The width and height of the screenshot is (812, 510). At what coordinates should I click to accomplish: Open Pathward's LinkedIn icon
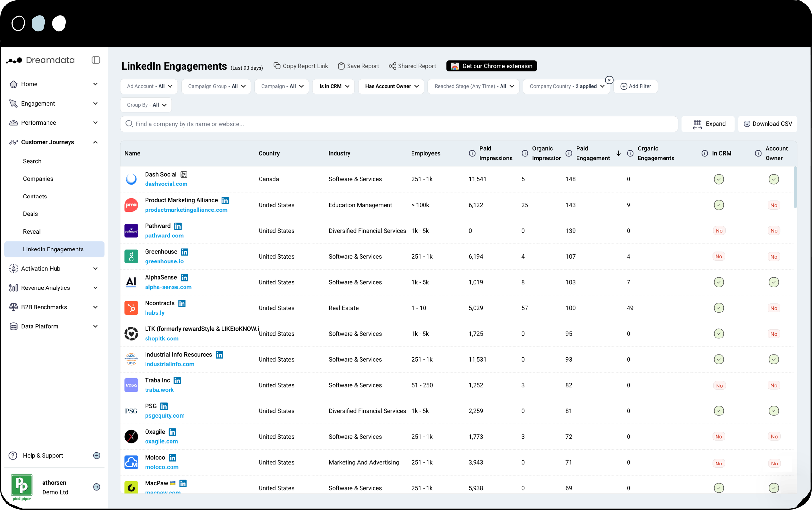(x=178, y=226)
